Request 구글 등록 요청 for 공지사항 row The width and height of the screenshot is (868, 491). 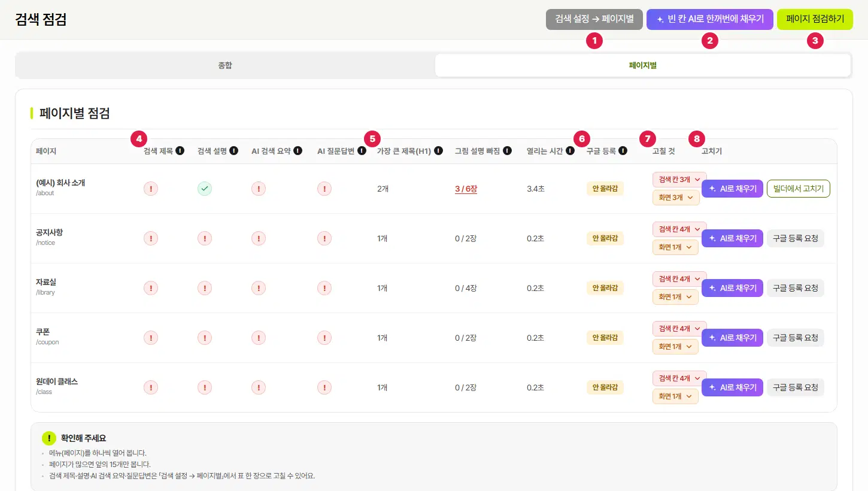pos(796,238)
